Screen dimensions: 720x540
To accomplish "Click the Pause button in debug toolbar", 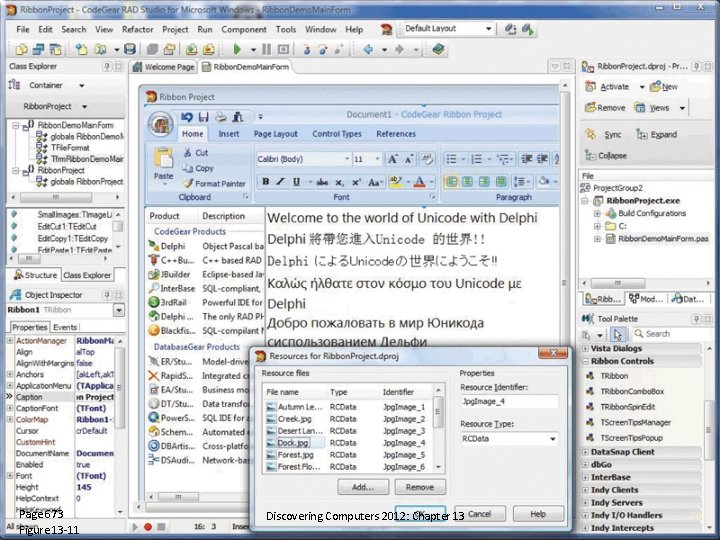I will [266, 49].
